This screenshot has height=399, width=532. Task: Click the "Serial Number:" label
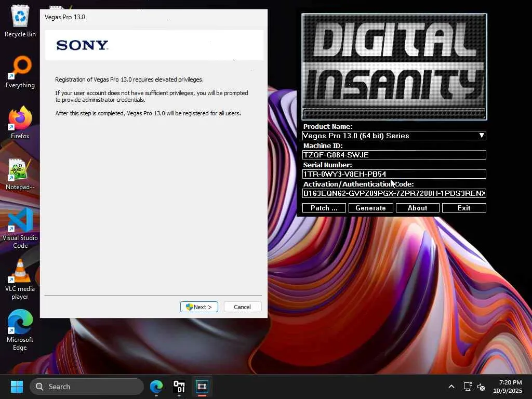[327, 165]
